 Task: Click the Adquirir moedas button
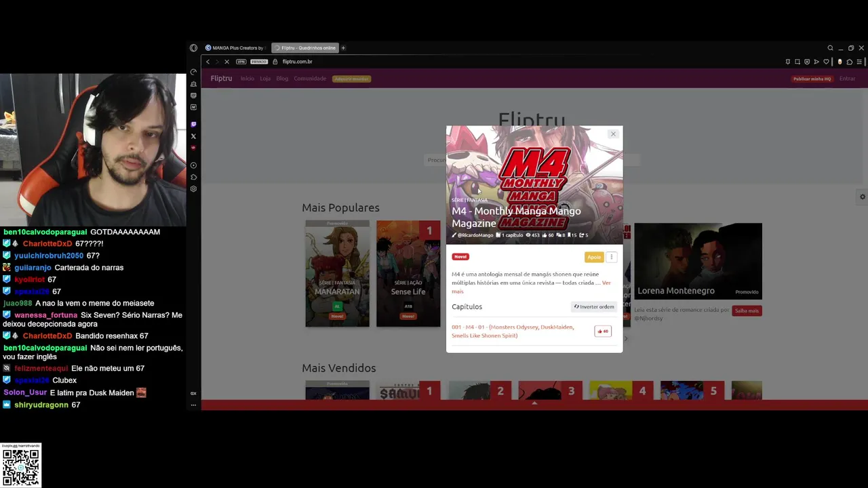point(351,79)
